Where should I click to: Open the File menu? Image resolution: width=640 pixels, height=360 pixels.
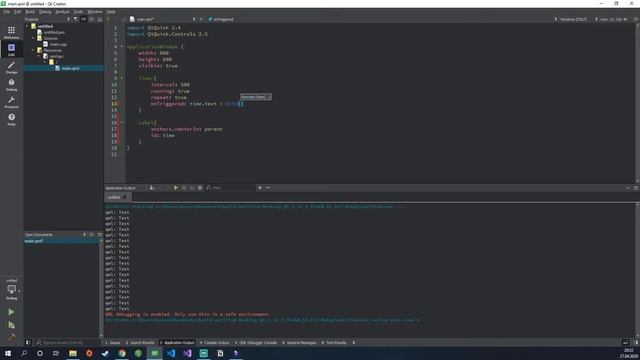point(7,12)
